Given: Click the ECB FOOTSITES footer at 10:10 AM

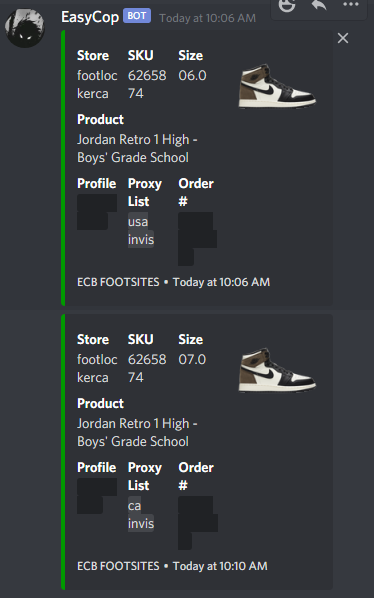Looking at the screenshot, I should click(x=172, y=566).
